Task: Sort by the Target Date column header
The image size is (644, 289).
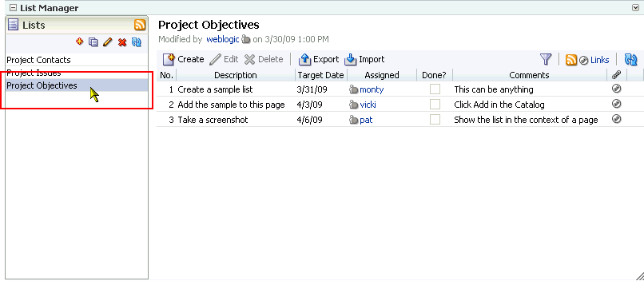Action: point(320,75)
